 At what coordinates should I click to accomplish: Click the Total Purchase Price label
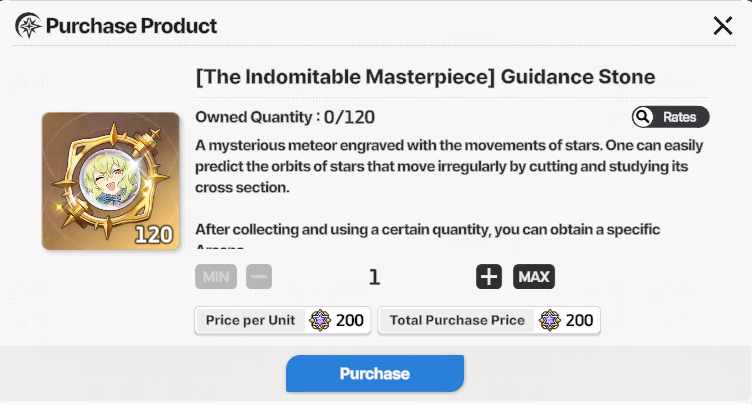tap(457, 320)
